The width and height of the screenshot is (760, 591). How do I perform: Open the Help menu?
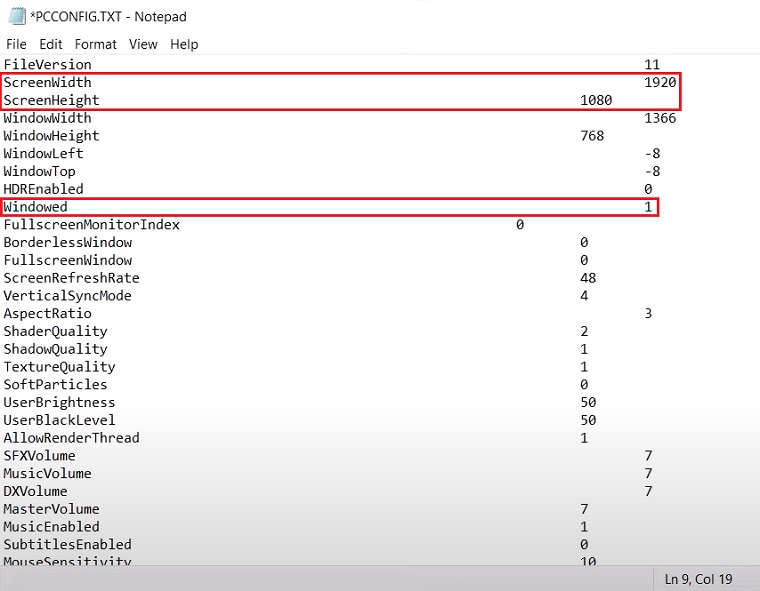point(184,44)
